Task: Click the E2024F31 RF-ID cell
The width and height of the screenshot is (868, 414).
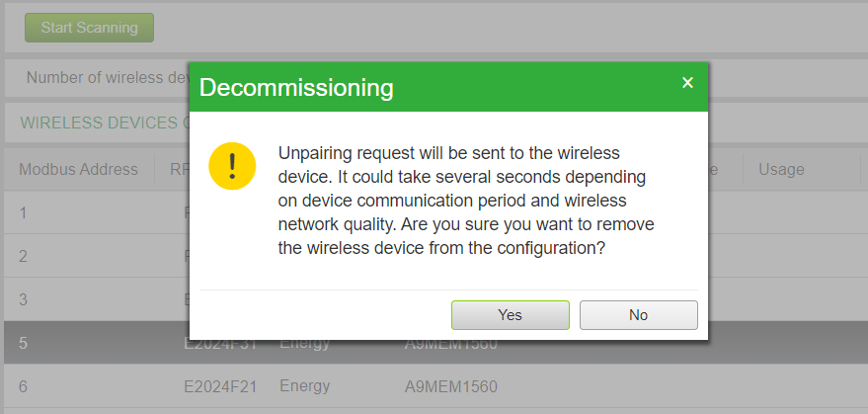Action: (x=220, y=344)
